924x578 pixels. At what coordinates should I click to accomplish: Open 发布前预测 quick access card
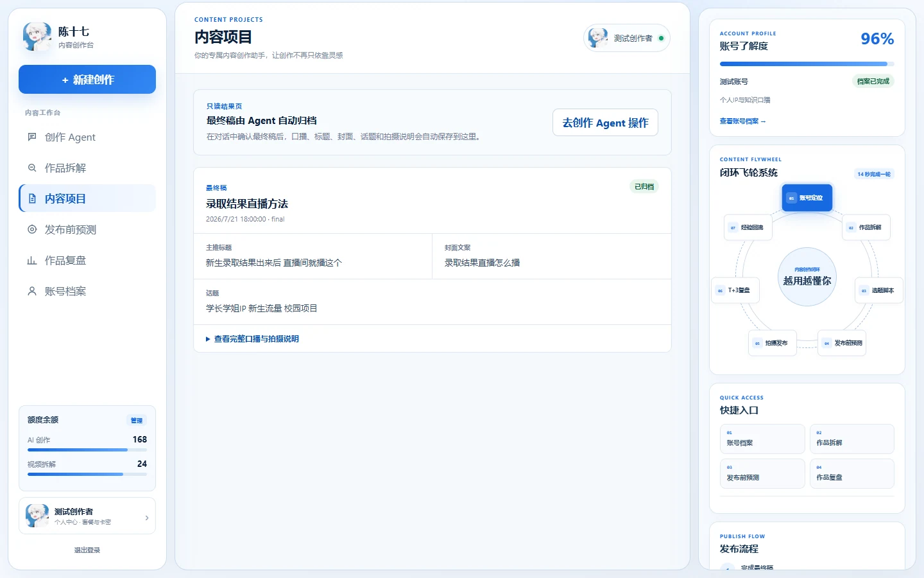click(762, 473)
